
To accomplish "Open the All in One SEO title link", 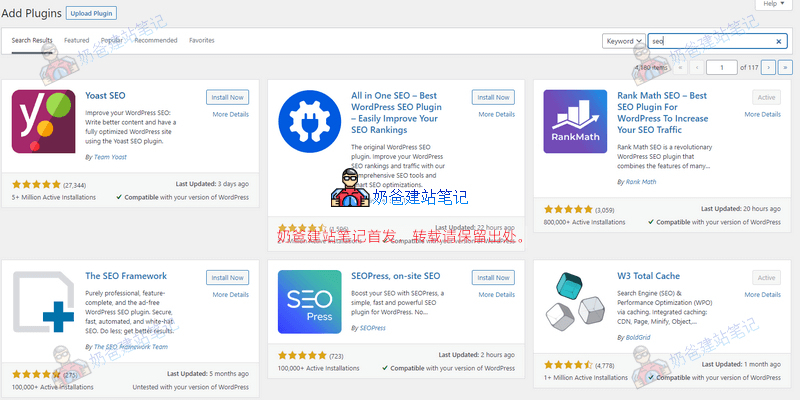I will 396,113.
